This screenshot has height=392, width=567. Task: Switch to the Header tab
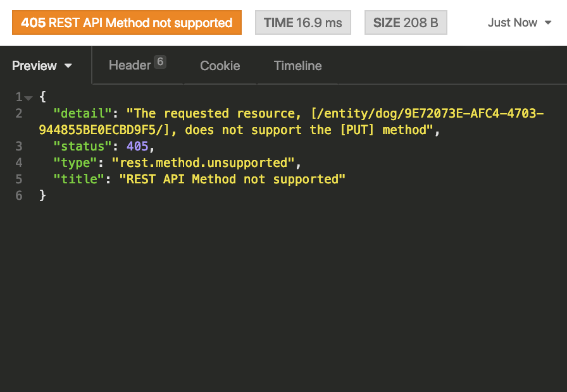pos(130,65)
